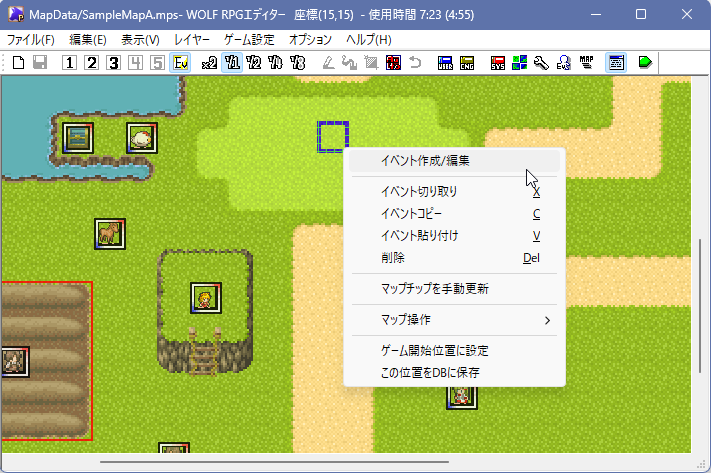
Task: Select the pencil draw tool
Action: (x=328, y=63)
